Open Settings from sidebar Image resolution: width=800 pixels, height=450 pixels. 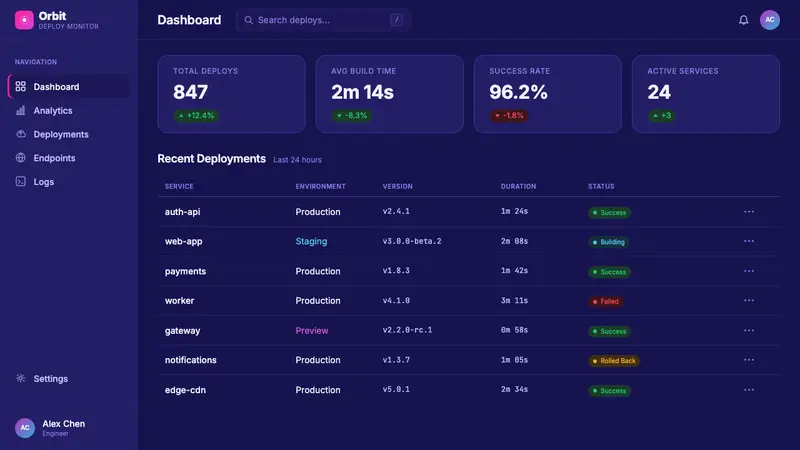69,379
